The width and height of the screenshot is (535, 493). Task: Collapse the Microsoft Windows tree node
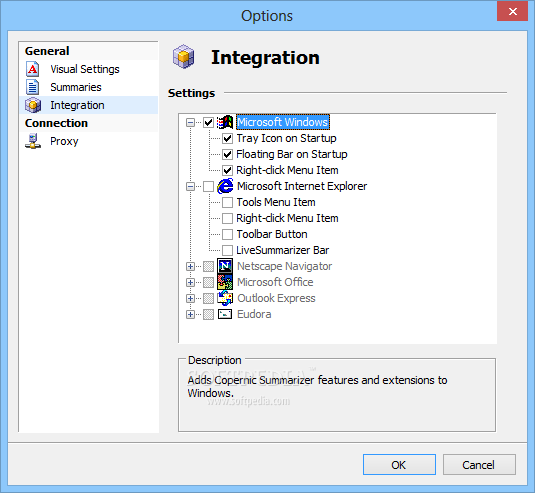[x=190, y=122]
